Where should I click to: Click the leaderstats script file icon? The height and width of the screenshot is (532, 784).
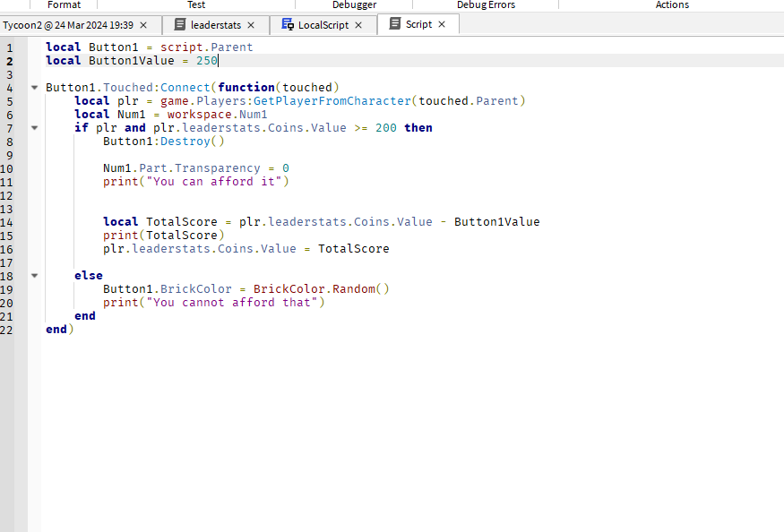(x=180, y=25)
